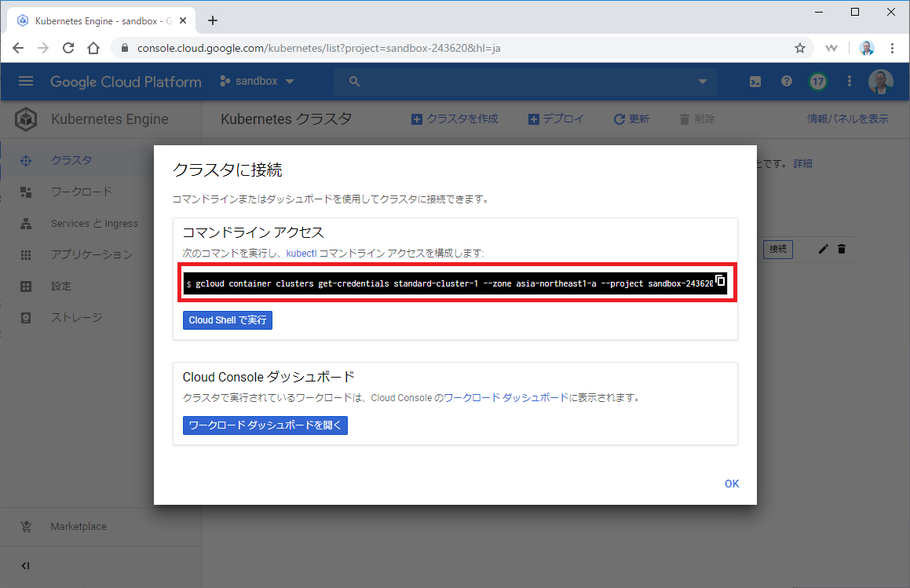Expand the sandbox project selector

click(x=257, y=82)
